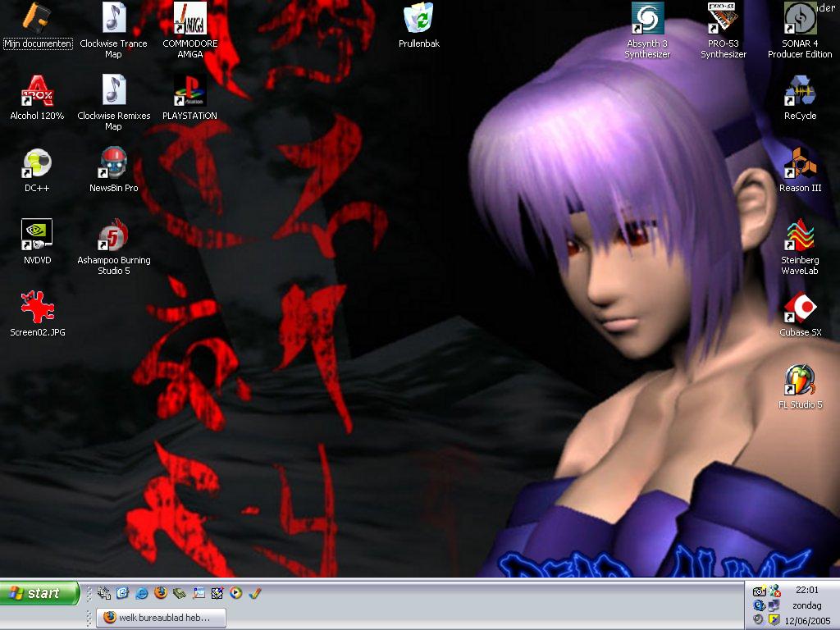Click the blue QuickTime tray icon
This screenshot has height=630, width=840.
759,606
